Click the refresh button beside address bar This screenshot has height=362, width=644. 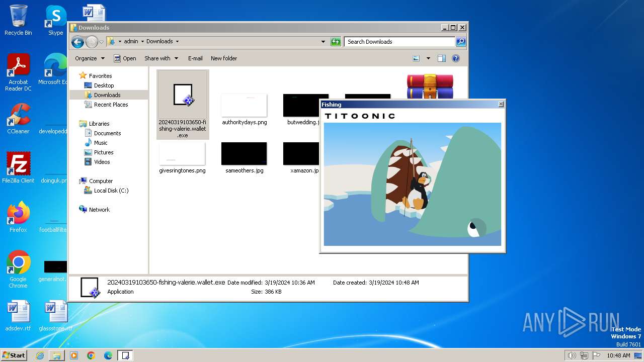(x=336, y=42)
